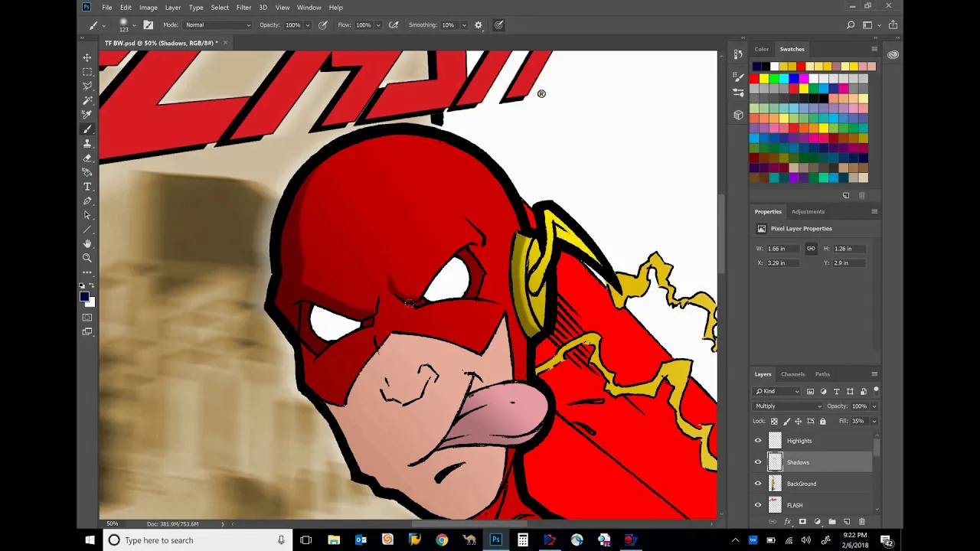
Task: Select the Hand tool
Action: pos(87,243)
